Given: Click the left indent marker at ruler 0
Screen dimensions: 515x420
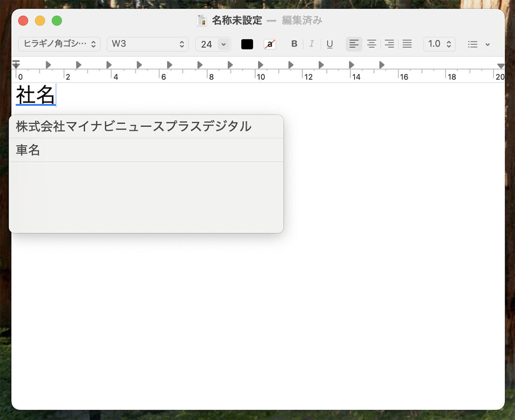Looking at the screenshot, I should (x=16, y=65).
